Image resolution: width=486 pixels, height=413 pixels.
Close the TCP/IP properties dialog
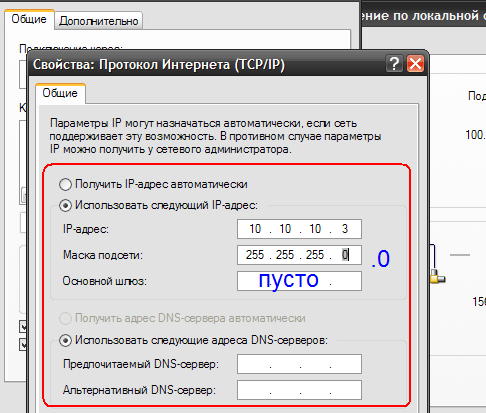tap(415, 64)
